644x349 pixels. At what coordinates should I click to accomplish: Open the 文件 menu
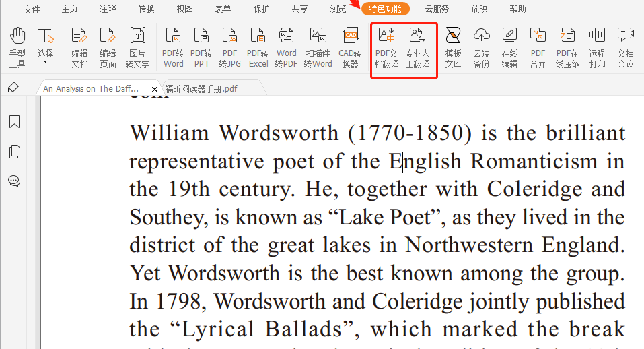[32, 9]
